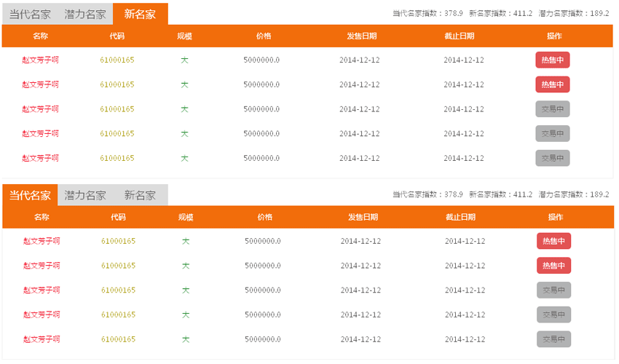
Task: Click 当代名家指数:378.9 above upper table
Action: pyautogui.click(x=427, y=13)
